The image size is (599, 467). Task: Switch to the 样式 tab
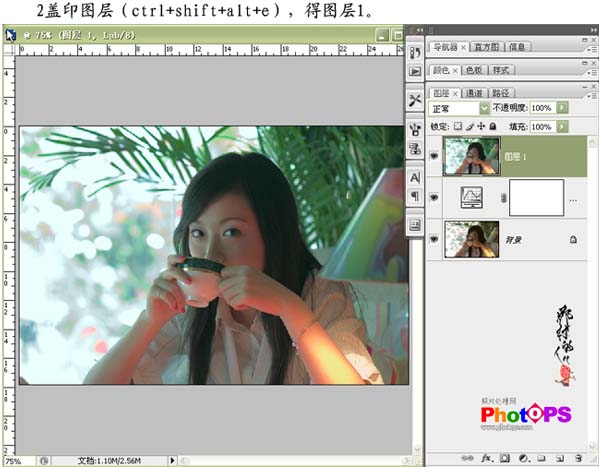501,70
